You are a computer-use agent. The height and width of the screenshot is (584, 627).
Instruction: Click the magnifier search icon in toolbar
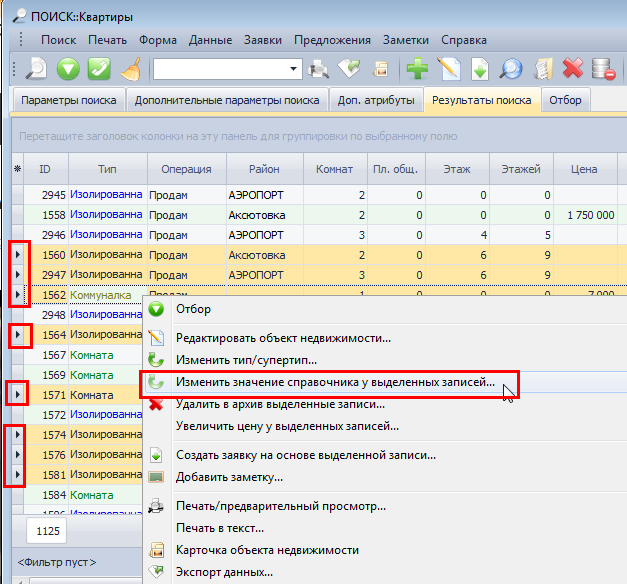coord(36,68)
